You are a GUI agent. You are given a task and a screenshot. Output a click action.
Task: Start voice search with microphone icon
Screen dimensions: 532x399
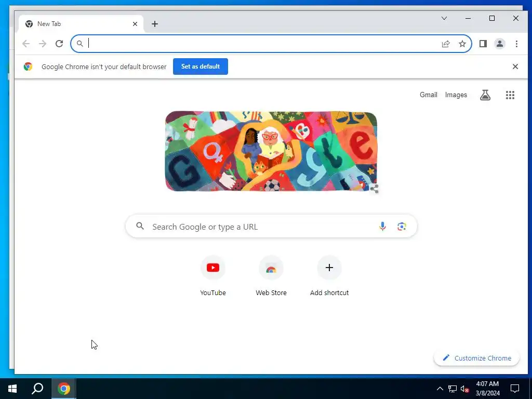382,227
